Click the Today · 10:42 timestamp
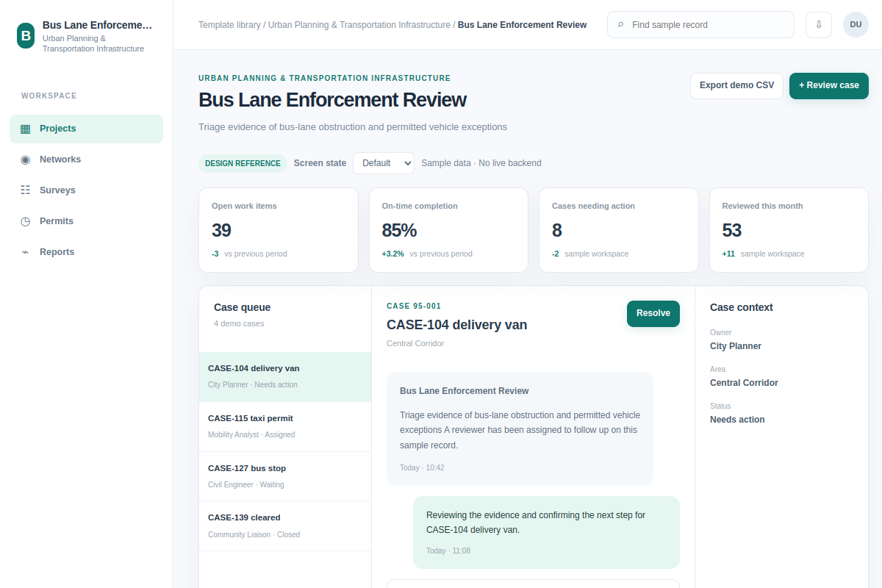 pyautogui.click(x=422, y=468)
